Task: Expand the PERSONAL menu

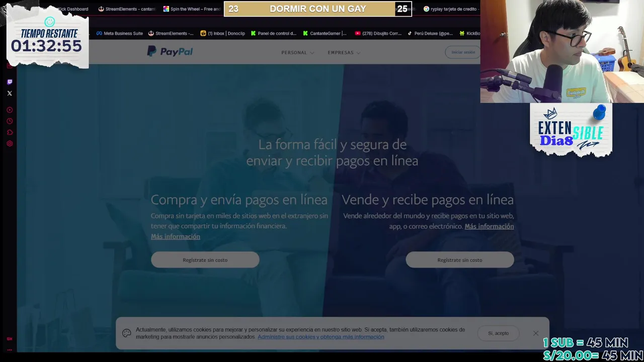Action: [x=297, y=52]
